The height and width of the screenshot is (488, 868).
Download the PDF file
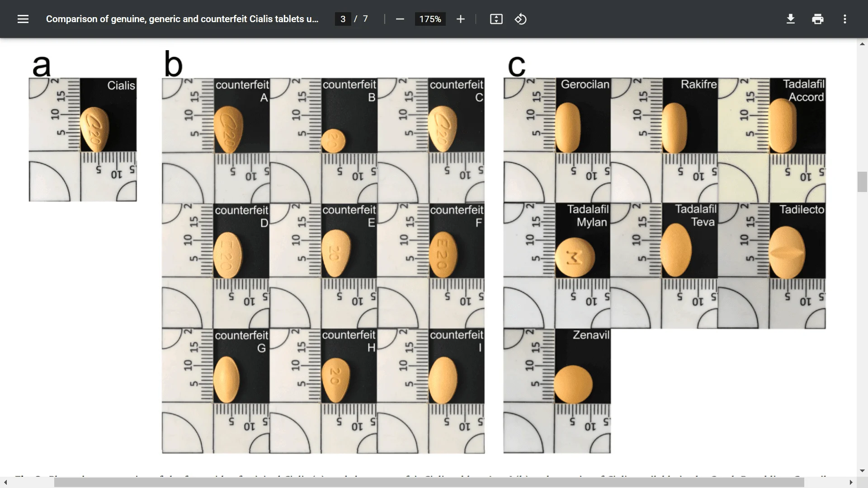[x=790, y=19]
